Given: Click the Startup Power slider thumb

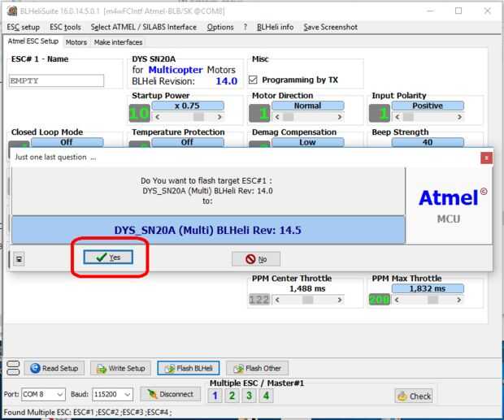Looking at the screenshot, I should pos(198,117).
